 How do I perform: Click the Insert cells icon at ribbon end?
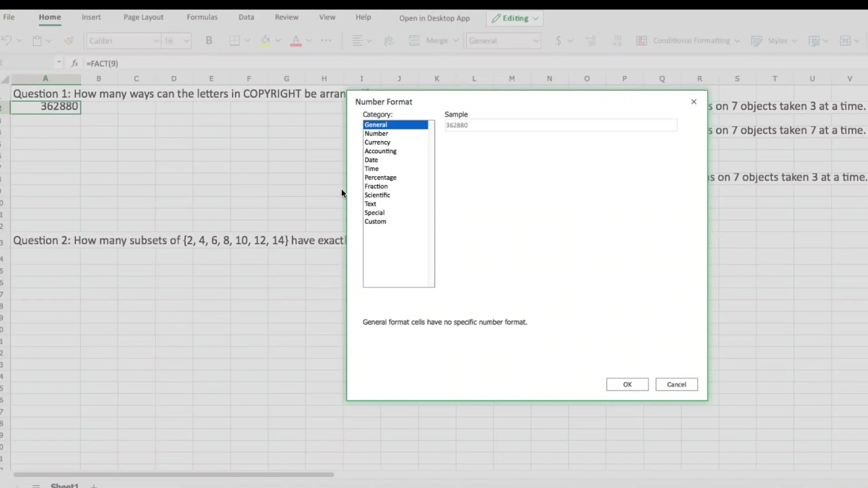[846, 41]
